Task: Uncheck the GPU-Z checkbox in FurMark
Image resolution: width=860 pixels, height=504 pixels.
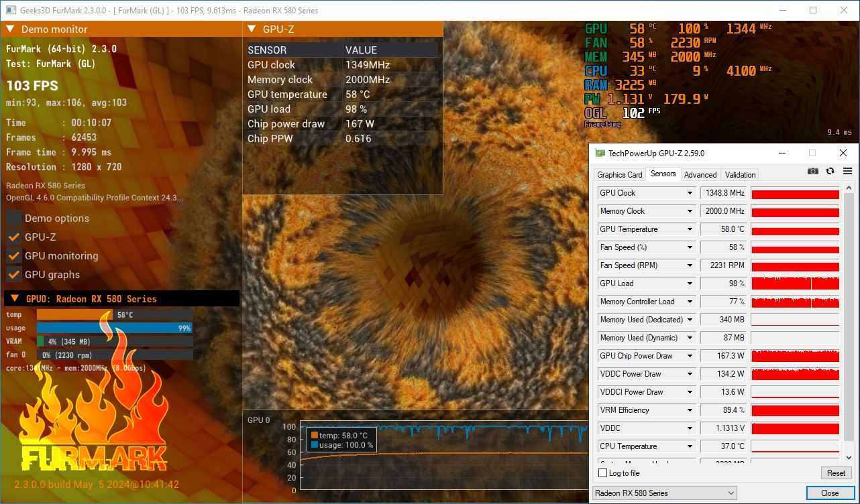Action: pos(13,237)
